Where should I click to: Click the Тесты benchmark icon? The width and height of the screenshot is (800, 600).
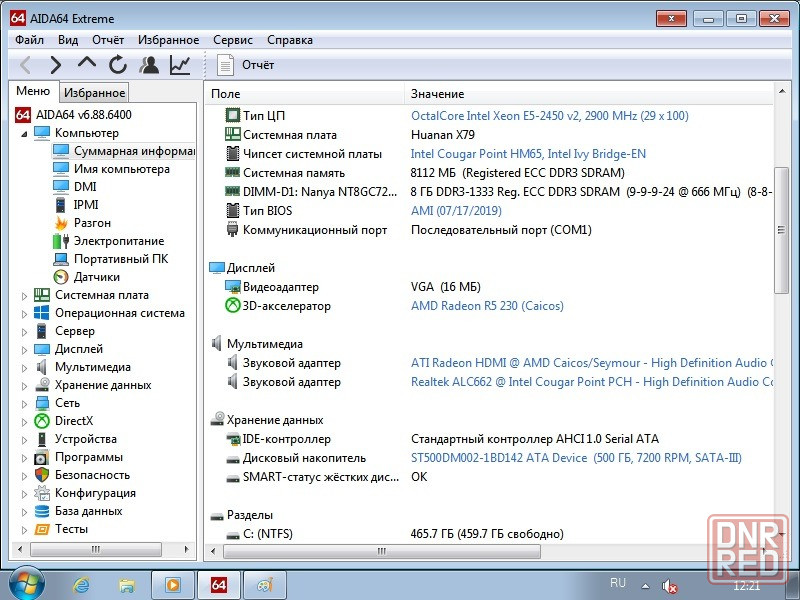click(x=41, y=529)
